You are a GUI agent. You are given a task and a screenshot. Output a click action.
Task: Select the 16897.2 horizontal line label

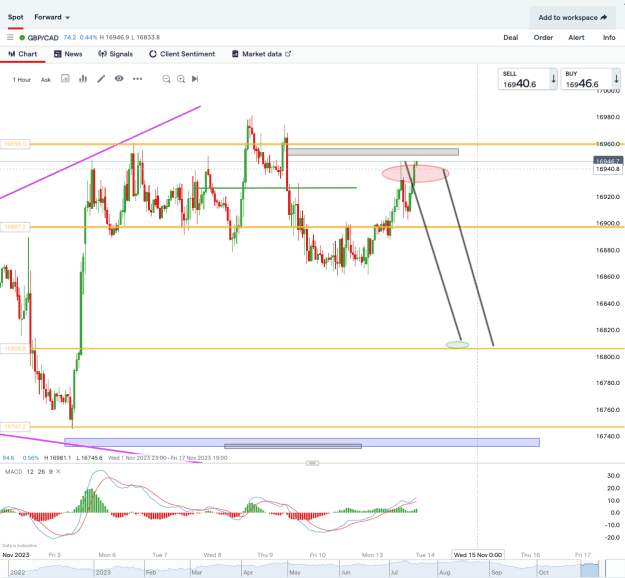(x=15, y=227)
